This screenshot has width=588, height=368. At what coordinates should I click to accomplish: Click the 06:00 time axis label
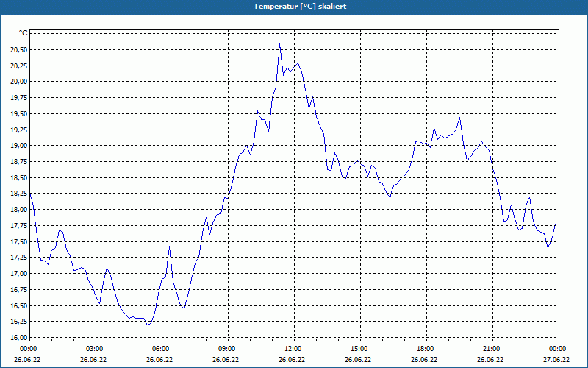(159, 349)
